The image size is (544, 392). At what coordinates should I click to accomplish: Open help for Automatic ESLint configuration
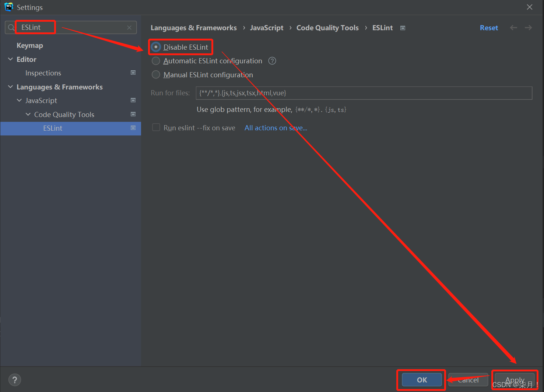(x=272, y=61)
